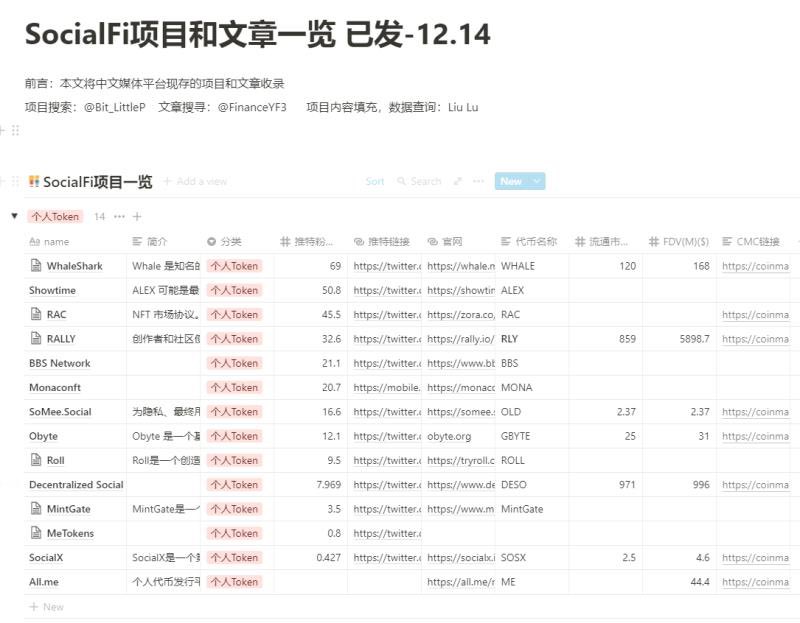The width and height of the screenshot is (800, 623).
Task: Click the FDV(M)($) column header
Action: pos(679,241)
